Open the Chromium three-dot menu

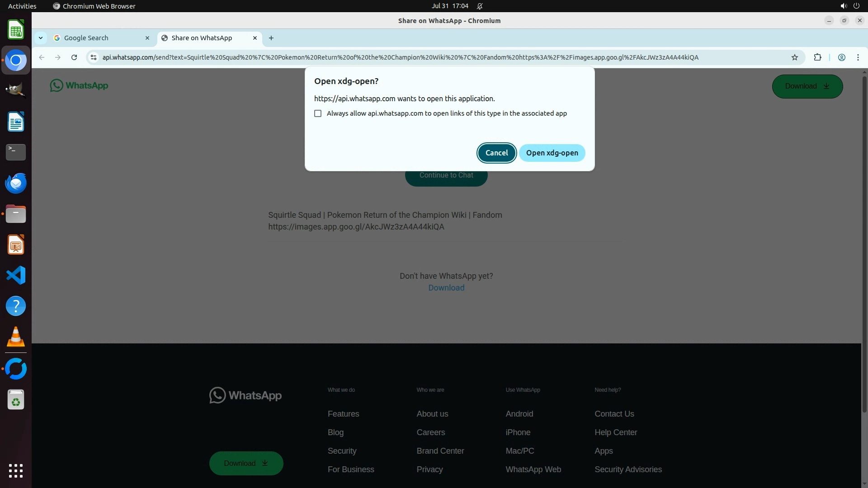[858, 57]
